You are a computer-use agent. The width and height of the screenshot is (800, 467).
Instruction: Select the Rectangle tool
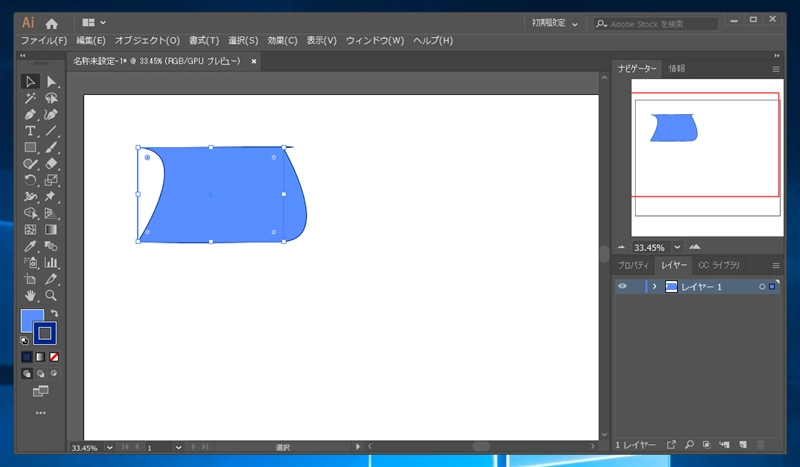coord(30,148)
